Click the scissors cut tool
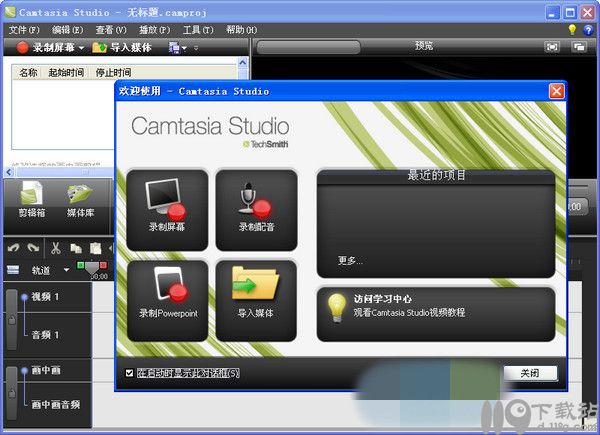600x435 pixels. (x=56, y=248)
